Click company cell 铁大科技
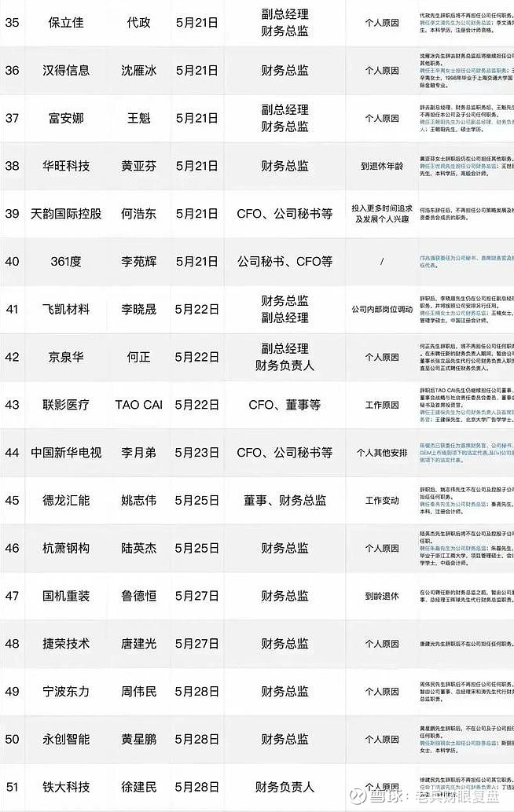This screenshot has width=514, height=812. click(66, 787)
